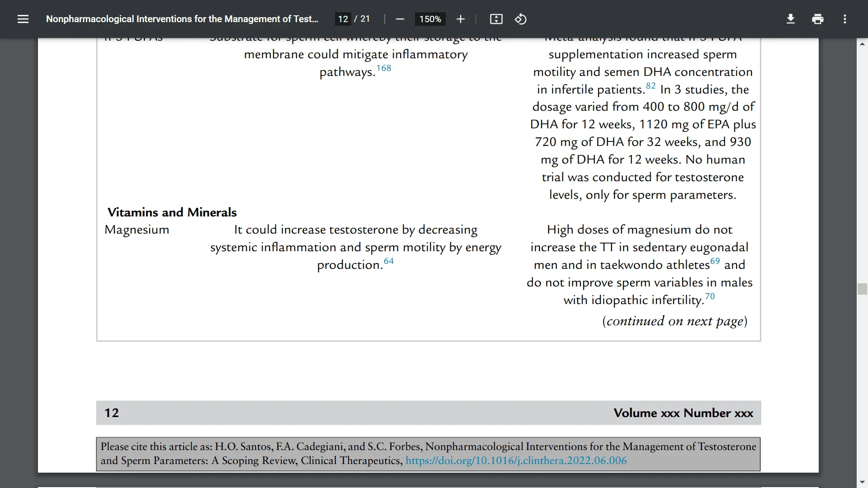This screenshot has width=868, height=488.
Task: Rotate the document counterclockwise
Action: pos(521,19)
